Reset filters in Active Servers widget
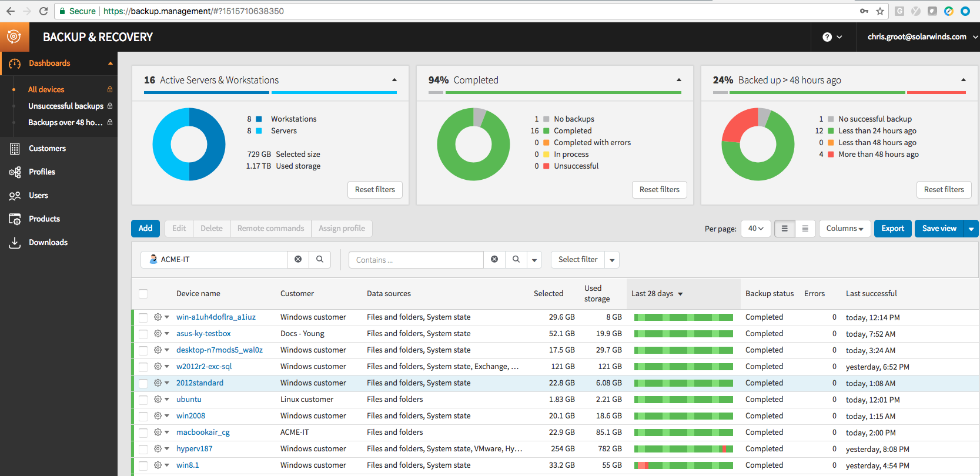Image resolution: width=980 pixels, height=476 pixels. point(375,190)
